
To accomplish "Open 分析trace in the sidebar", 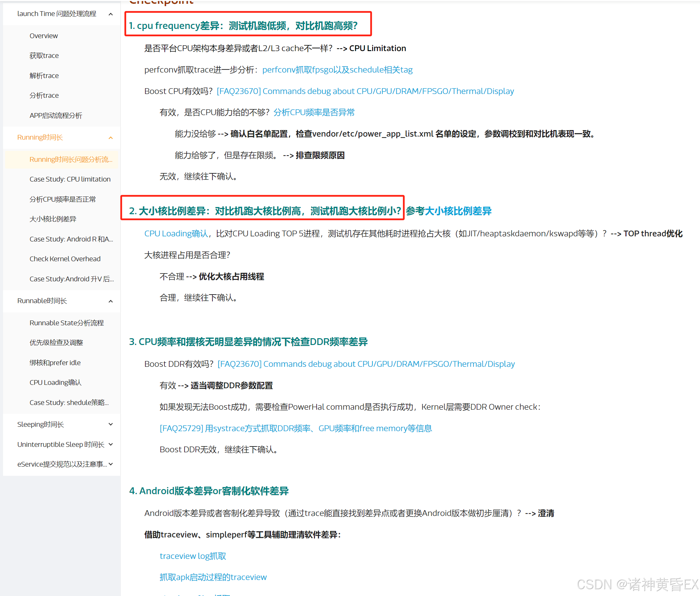I will [44, 95].
